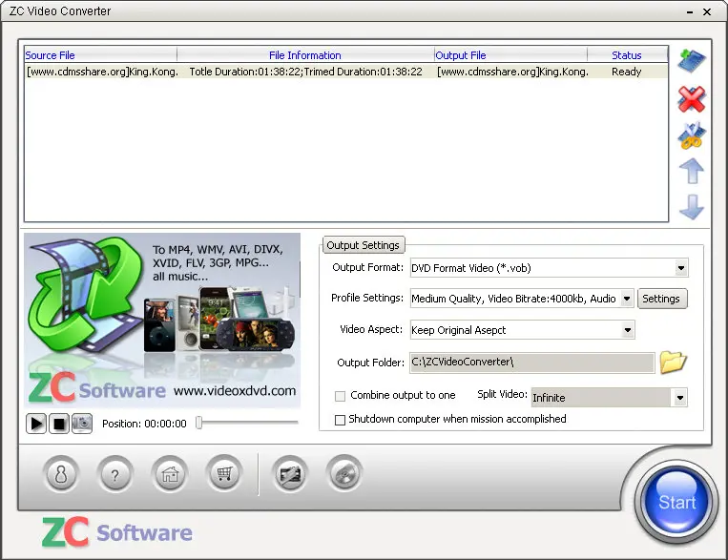Click the Output Folder path field
This screenshot has width=728, height=560.
[x=532, y=363]
